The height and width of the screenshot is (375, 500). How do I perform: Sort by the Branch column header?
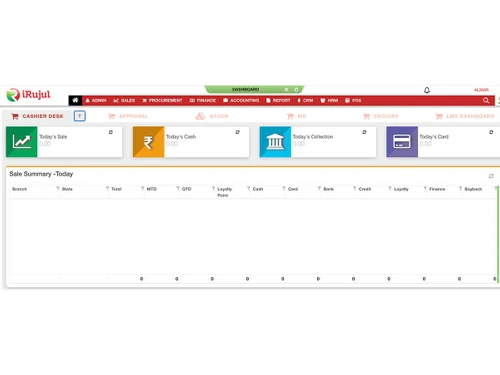pyautogui.click(x=19, y=189)
